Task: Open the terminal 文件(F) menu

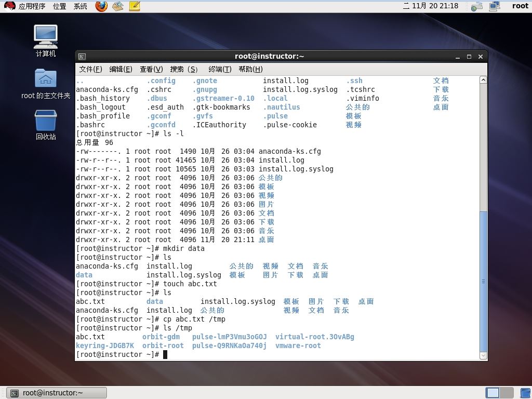Action: coord(90,69)
